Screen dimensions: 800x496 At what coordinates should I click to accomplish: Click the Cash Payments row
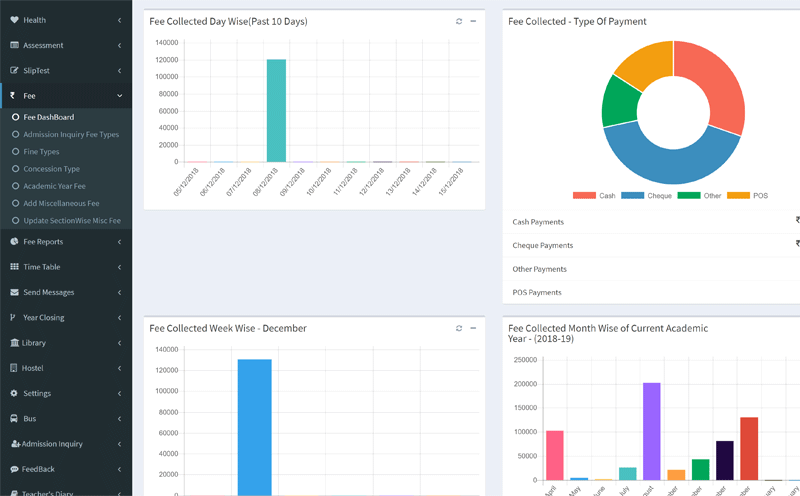click(x=651, y=222)
